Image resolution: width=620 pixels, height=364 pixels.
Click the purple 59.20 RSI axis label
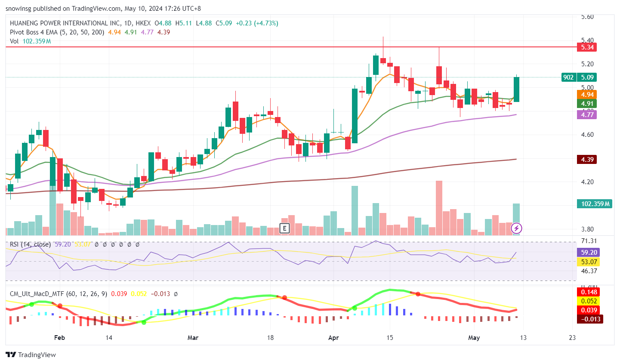click(589, 253)
